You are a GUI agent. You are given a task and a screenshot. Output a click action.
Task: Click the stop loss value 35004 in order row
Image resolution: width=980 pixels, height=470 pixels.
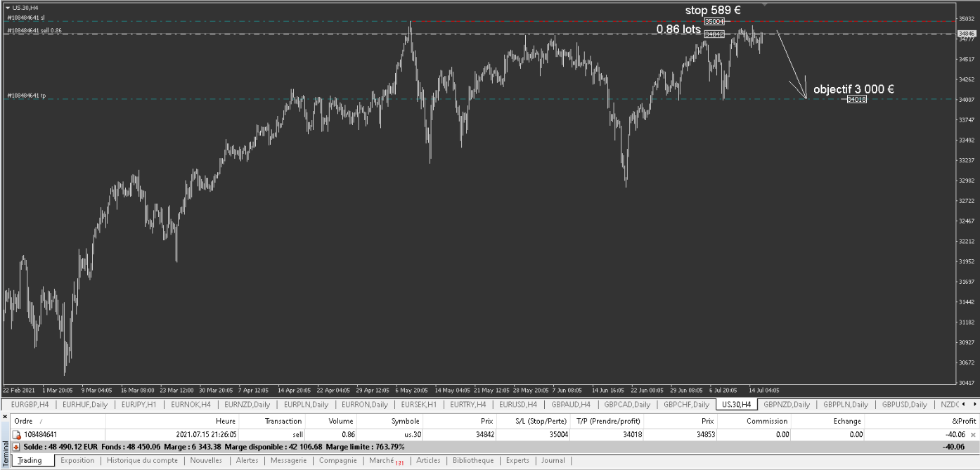558,435
